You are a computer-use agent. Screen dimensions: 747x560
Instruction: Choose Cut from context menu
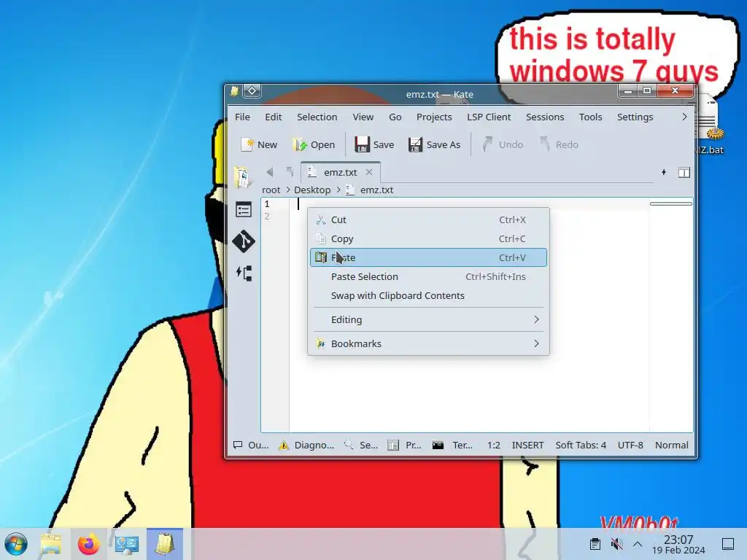[428, 219]
